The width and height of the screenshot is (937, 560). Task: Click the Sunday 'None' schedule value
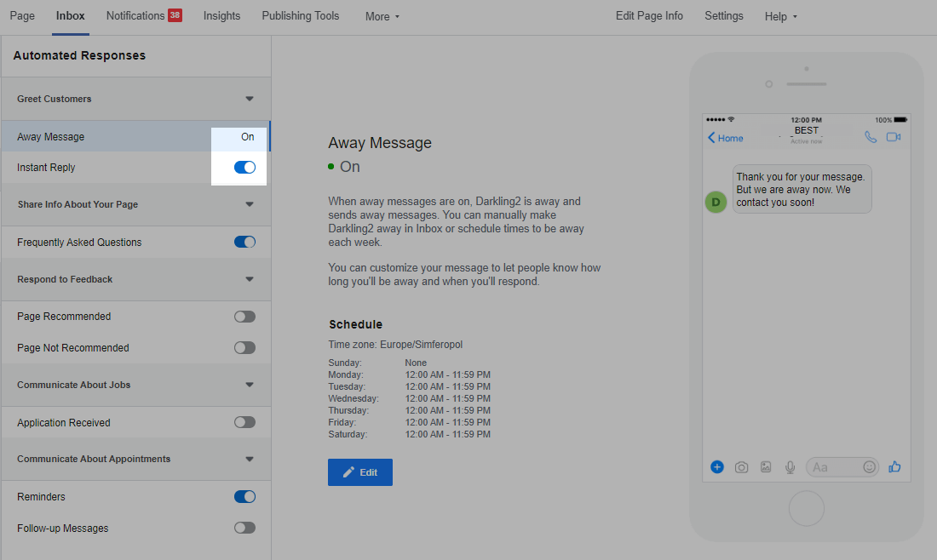click(x=416, y=363)
